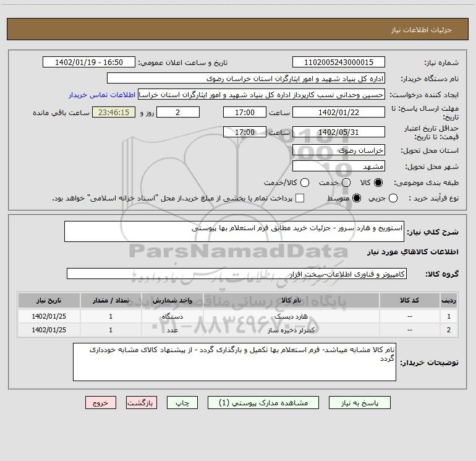Click the ردیف column header

[x=449, y=300]
